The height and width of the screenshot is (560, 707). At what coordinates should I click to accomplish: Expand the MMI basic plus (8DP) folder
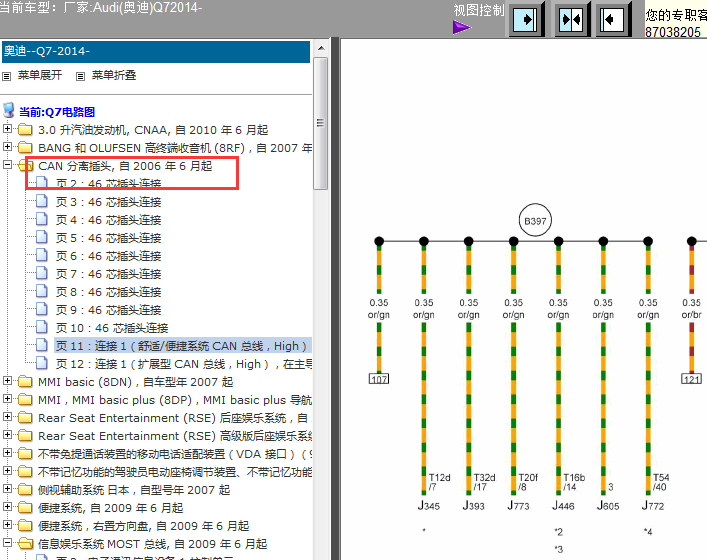point(7,399)
